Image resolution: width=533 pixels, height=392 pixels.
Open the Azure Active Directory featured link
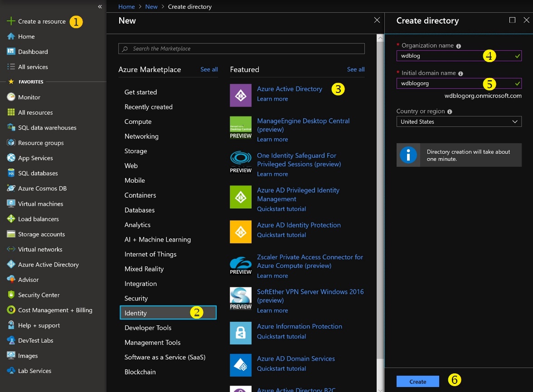point(290,89)
